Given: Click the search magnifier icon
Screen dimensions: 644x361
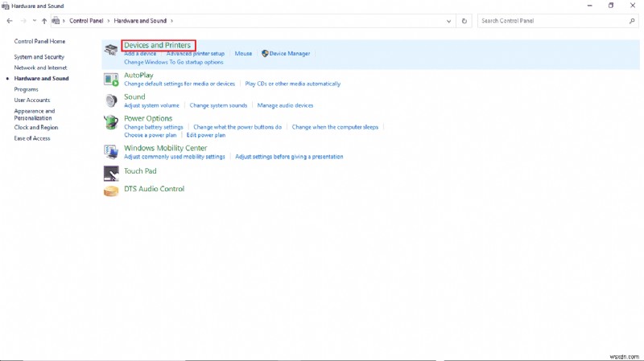Looking at the screenshot, I should pos(632,21).
